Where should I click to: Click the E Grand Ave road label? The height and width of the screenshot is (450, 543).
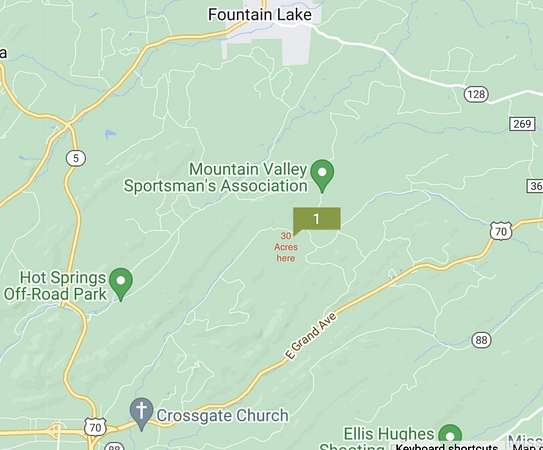tap(311, 336)
